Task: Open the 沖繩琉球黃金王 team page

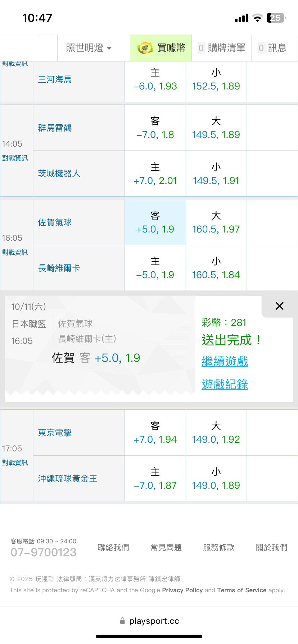Action: click(x=68, y=479)
